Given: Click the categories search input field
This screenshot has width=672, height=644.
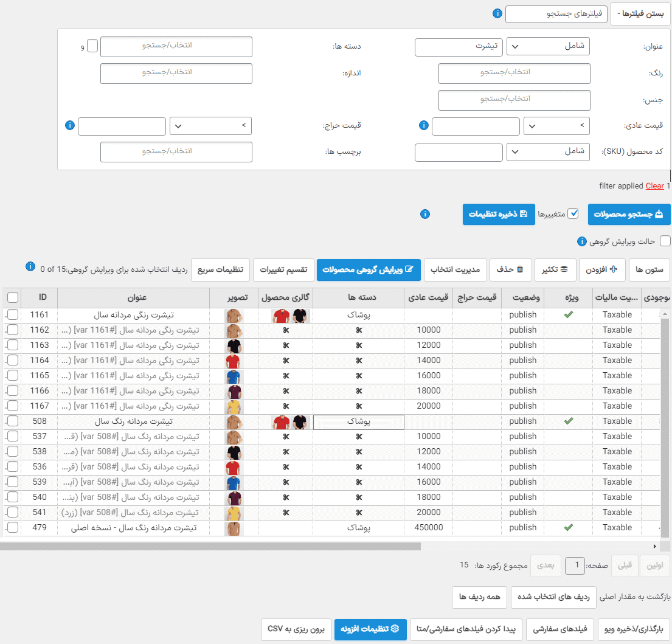Looking at the screenshot, I should (176, 46).
